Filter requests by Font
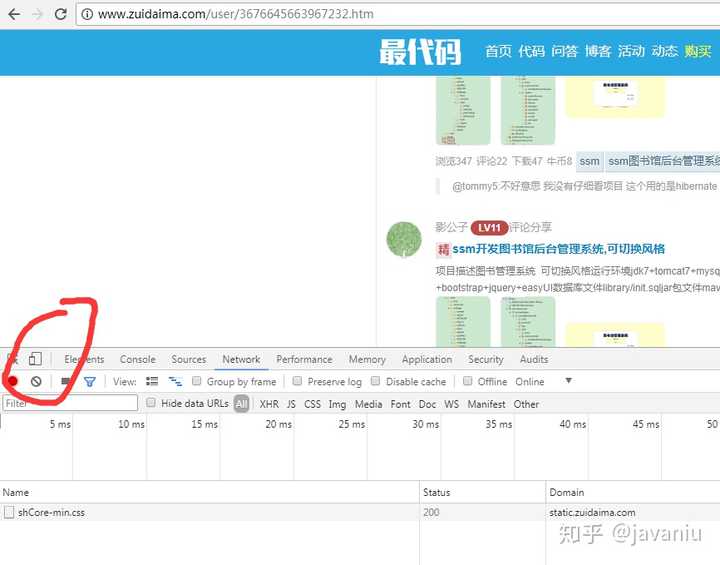This screenshot has height=565, width=720. tap(400, 404)
